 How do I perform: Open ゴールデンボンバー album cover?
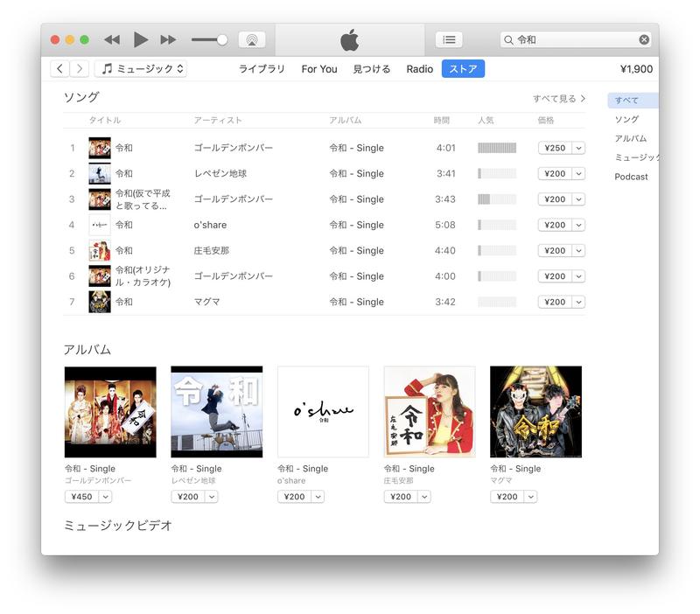[x=110, y=412]
